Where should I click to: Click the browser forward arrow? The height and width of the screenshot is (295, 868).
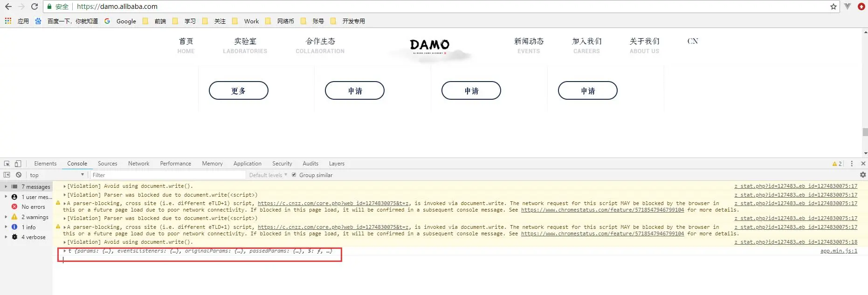pos(21,7)
